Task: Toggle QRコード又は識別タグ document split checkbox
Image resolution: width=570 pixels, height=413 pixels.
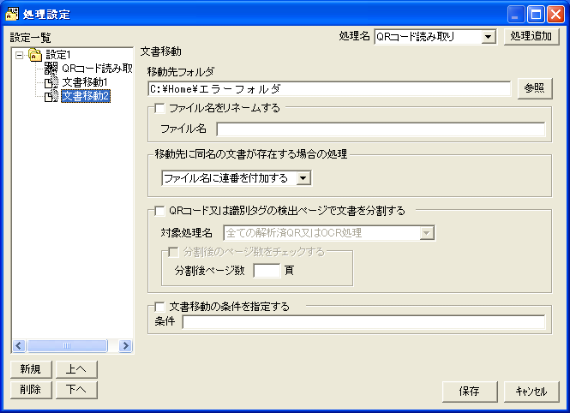Action: pyautogui.click(x=160, y=211)
